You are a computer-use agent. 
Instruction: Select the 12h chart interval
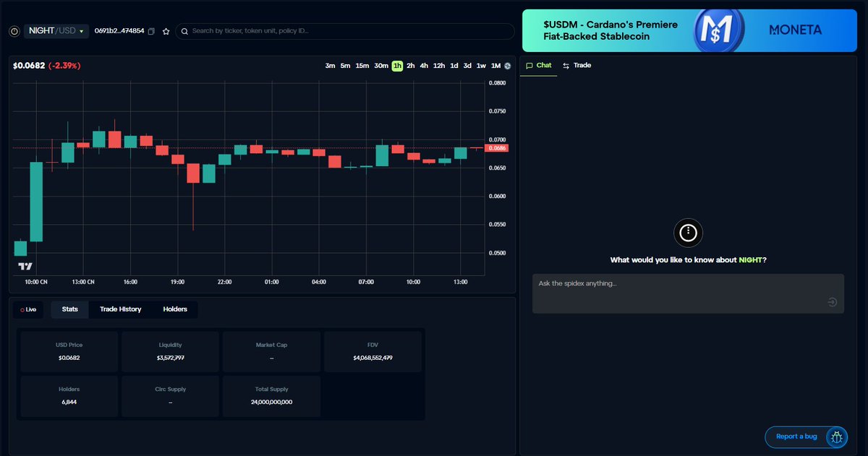pos(439,66)
